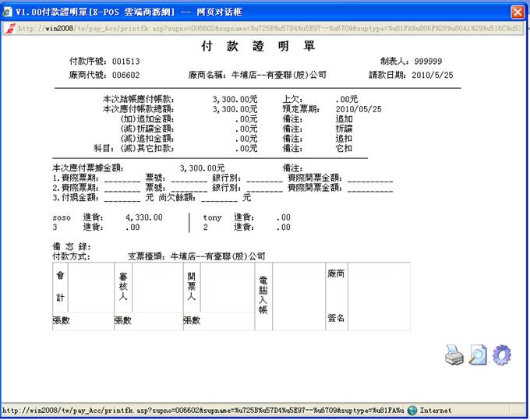Click the Internet zone globe icon
Image resolution: width=530 pixels, height=420 pixels.
(412, 410)
